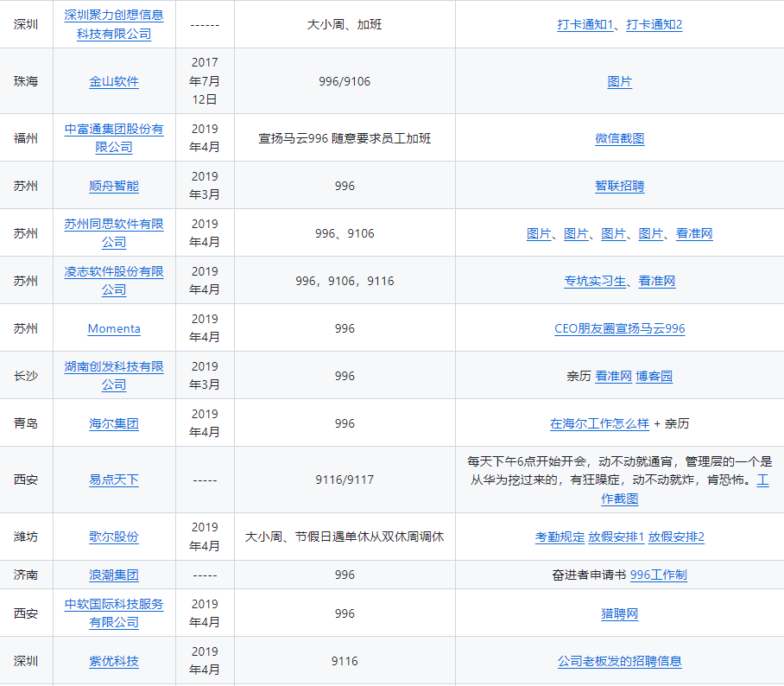Open the 打卡通知1 evidence link
This screenshot has width=784, height=686.
[585, 24]
